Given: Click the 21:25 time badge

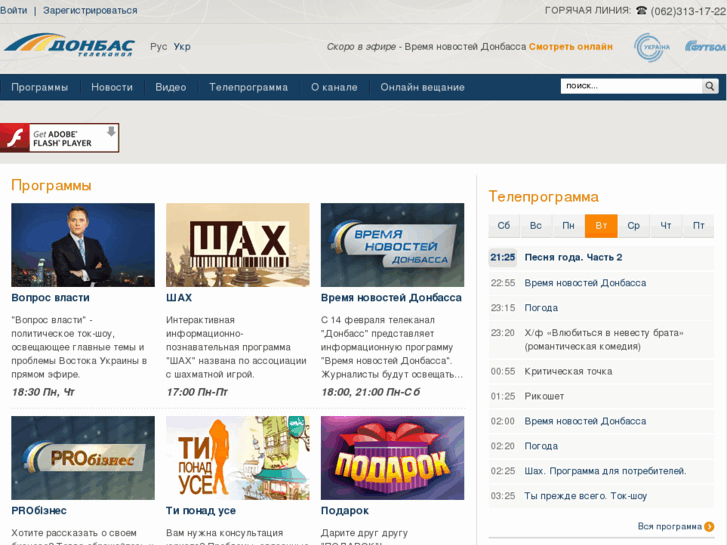Looking at the screenshot, I should pos(503,257).
